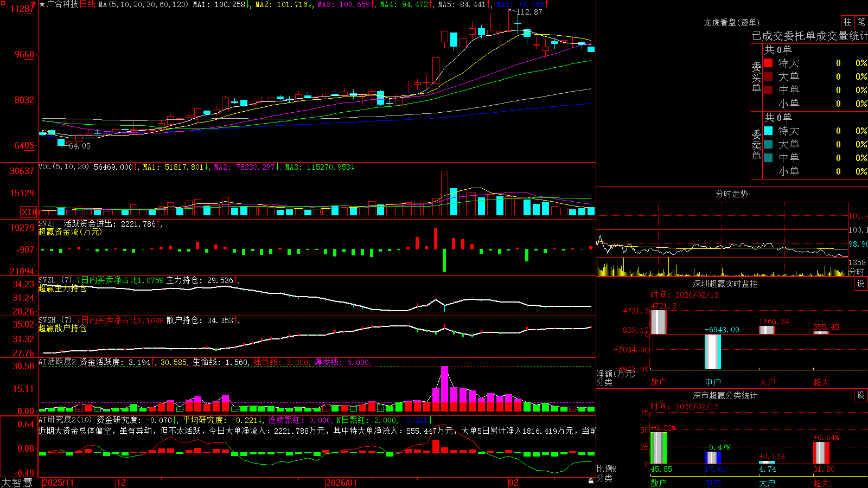Click the SVZJ indicator name

pyautogui.click(x=47, y=223)
